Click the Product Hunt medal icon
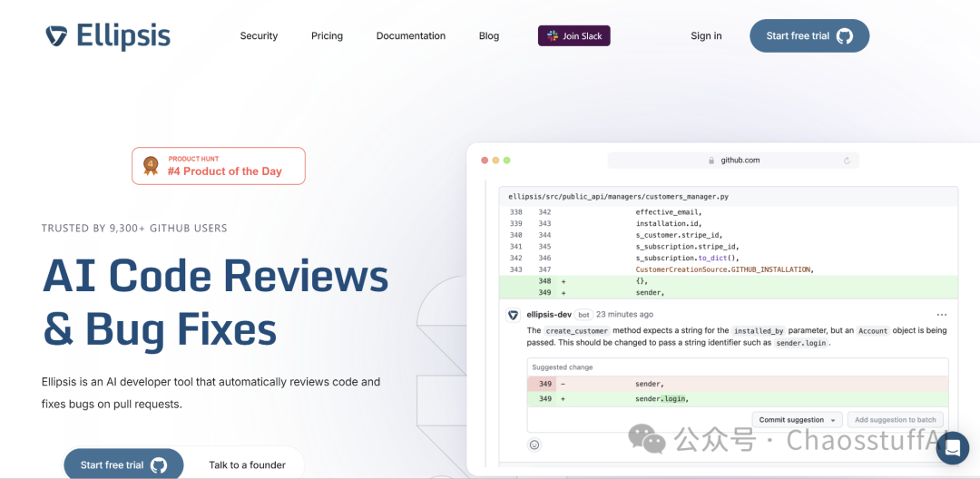 point(151,165)
